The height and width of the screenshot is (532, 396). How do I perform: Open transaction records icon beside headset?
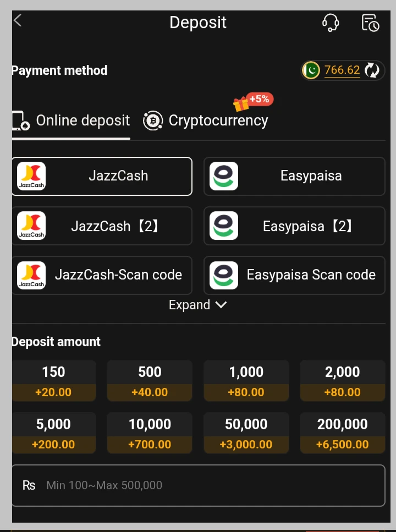tap(370, 23)
